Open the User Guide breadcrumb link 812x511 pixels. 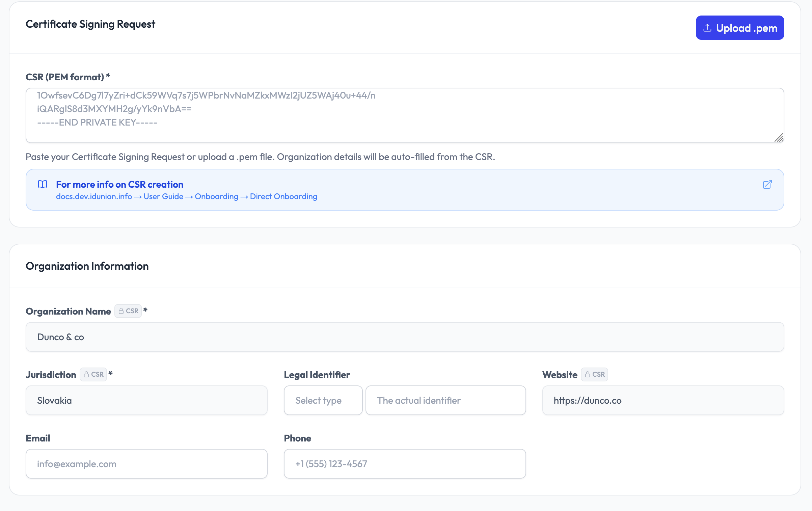163,196
